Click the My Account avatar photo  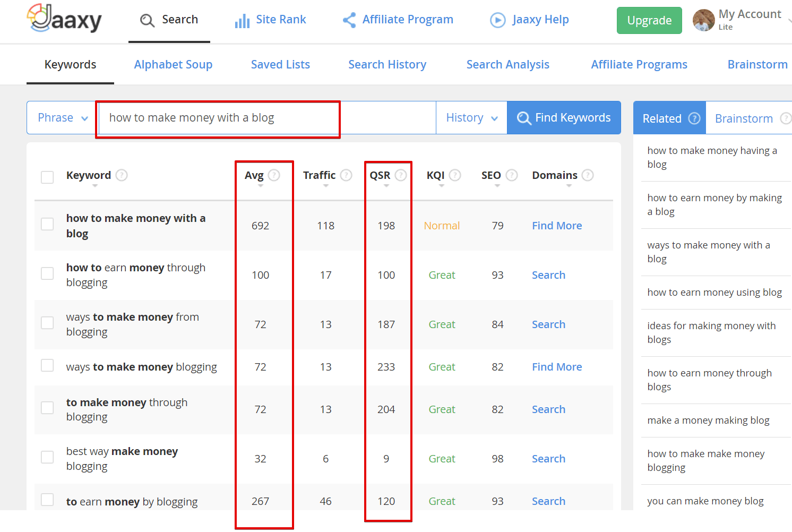(x=704, y=20)
